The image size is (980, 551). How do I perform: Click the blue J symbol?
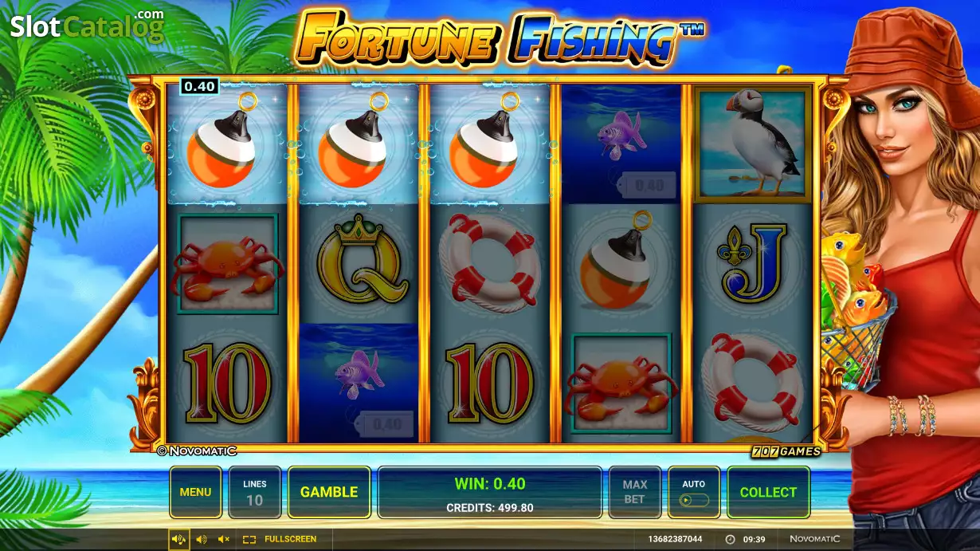pos(753,262)
